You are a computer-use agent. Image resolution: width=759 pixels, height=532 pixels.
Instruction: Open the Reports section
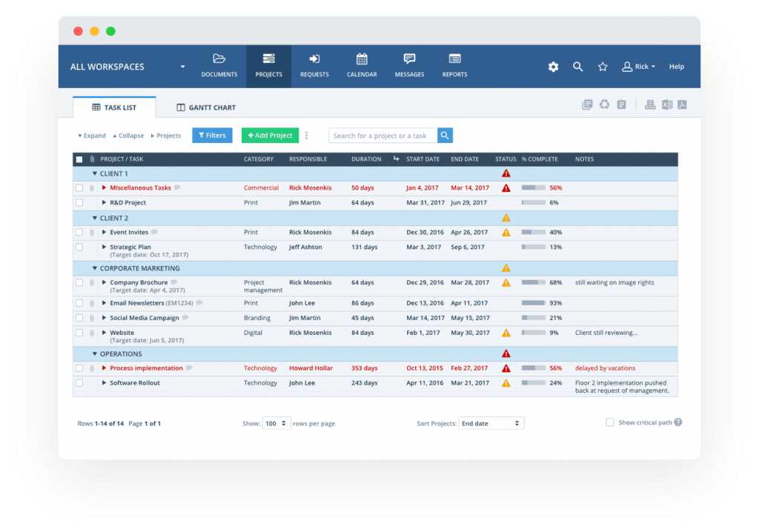tap(454, 65)
